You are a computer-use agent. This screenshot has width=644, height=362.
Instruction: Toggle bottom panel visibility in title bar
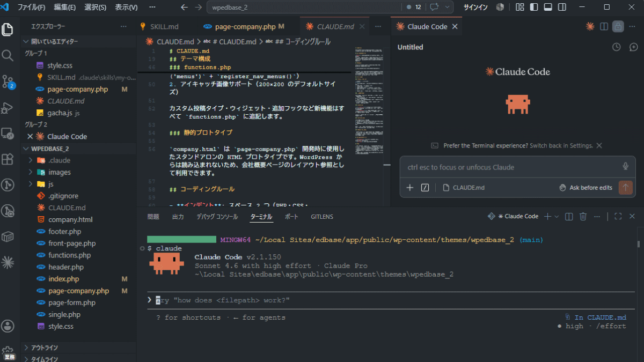[x=547, y=8]
